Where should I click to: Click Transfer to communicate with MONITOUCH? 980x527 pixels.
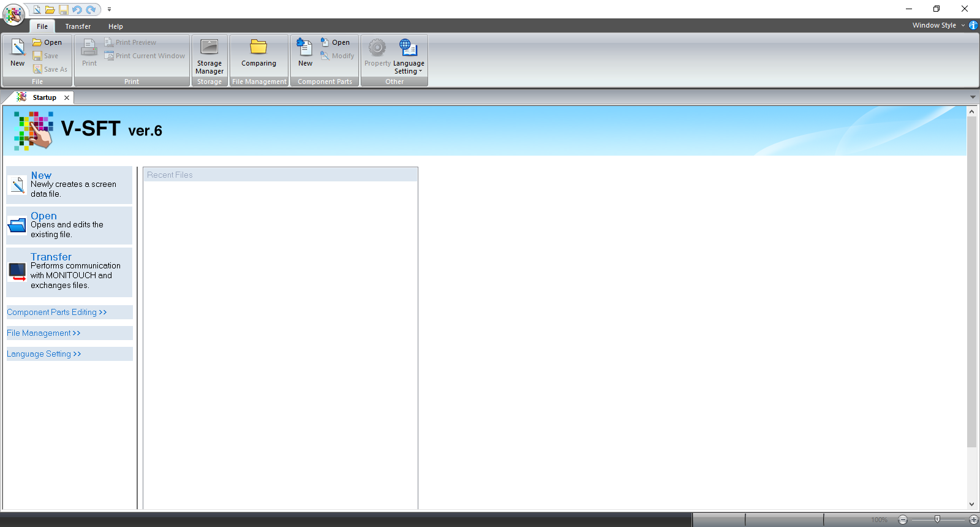tap(69, 271)
